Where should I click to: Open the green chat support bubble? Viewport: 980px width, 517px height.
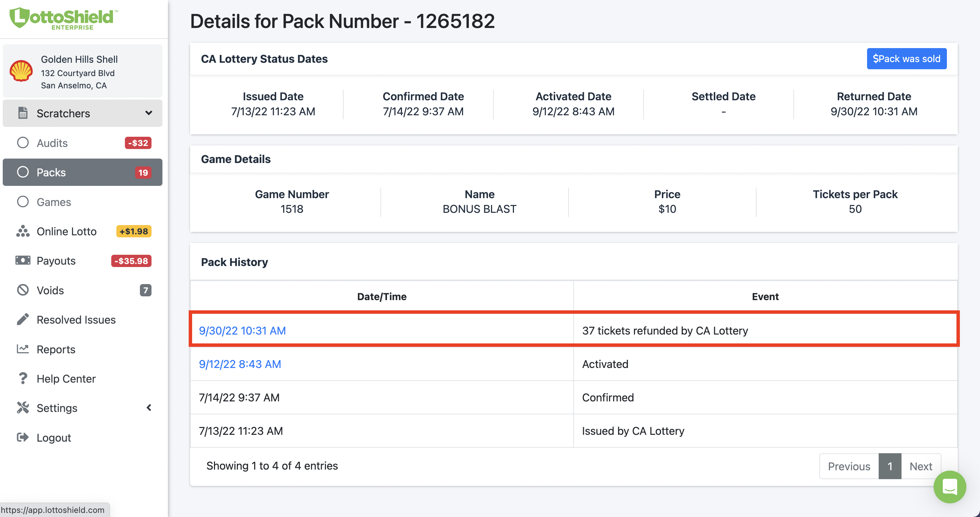(950, 487)
